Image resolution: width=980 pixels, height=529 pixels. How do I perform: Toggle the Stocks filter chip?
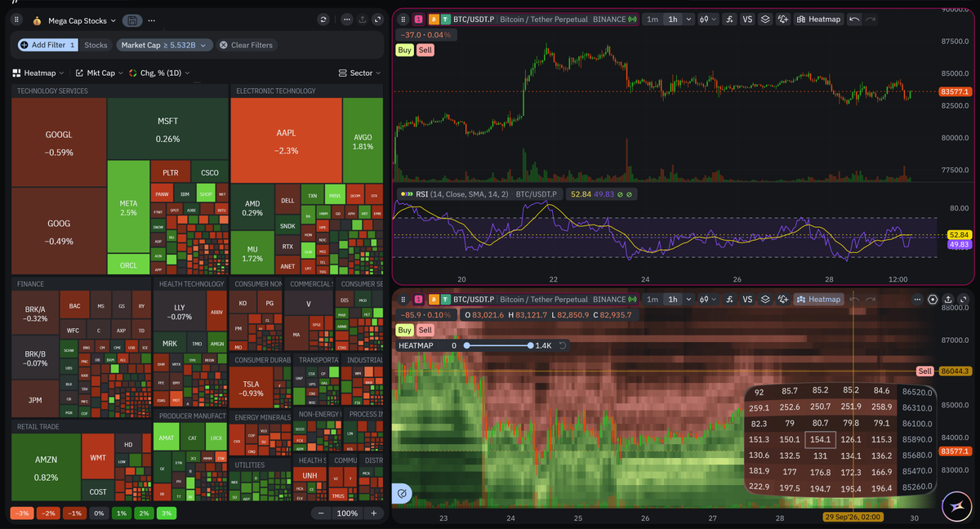pos(96,45)
